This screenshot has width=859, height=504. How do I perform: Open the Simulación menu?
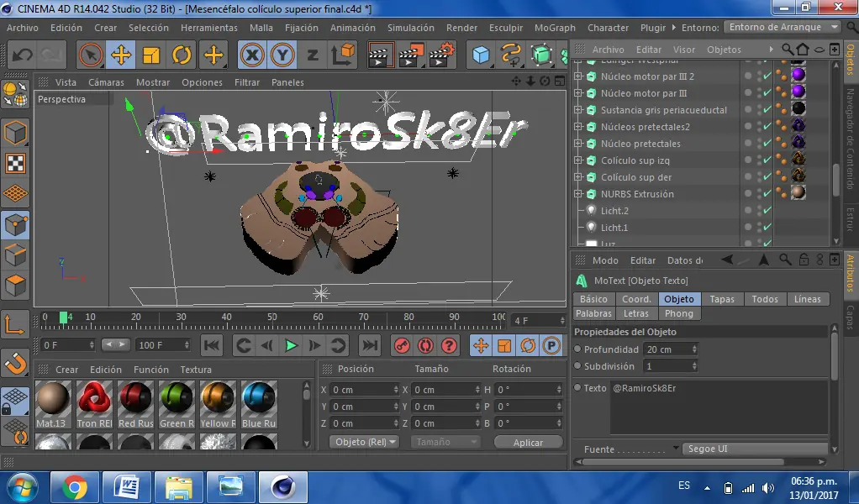[411, 28]
